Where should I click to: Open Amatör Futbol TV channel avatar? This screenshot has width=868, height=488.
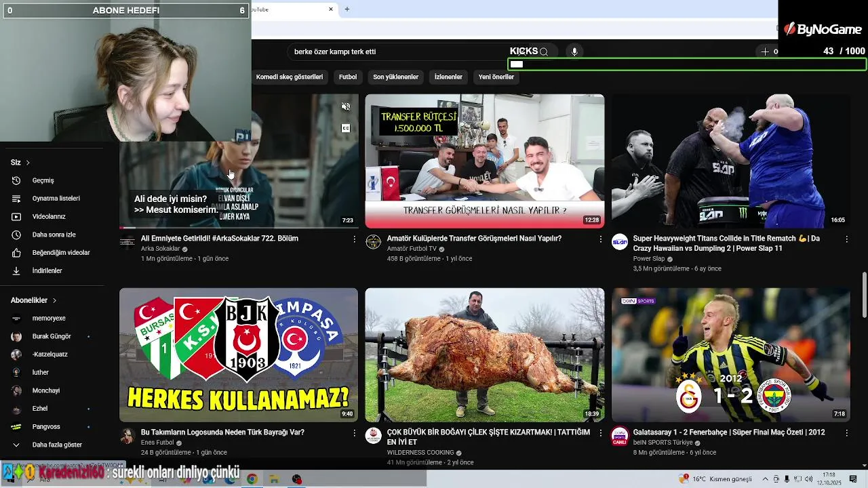click(x=374, y=243)
